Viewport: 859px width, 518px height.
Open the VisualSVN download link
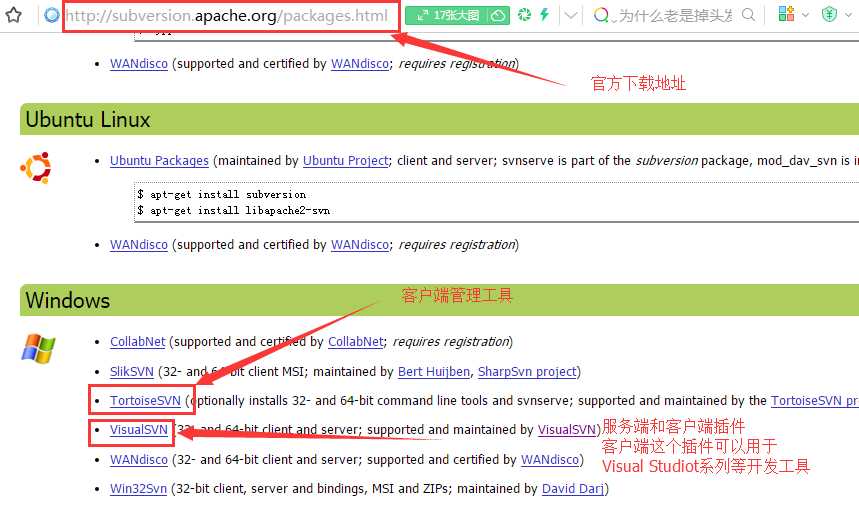point(139,430)
